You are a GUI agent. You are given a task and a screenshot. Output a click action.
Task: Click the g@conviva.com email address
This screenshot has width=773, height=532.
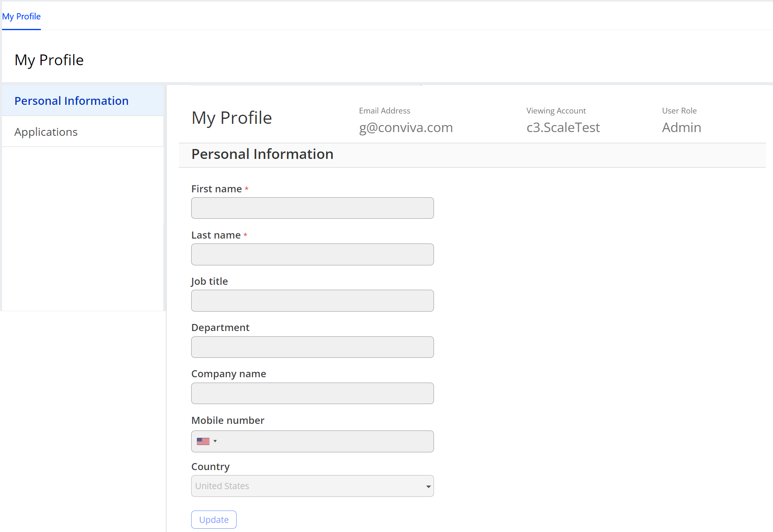click(x=405, y=128)
